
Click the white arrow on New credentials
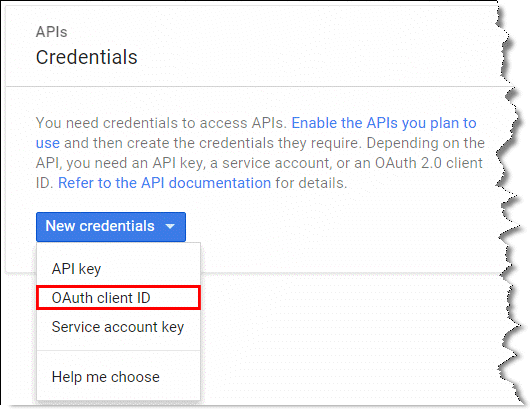pyautogui.click(x=170, y=226)
